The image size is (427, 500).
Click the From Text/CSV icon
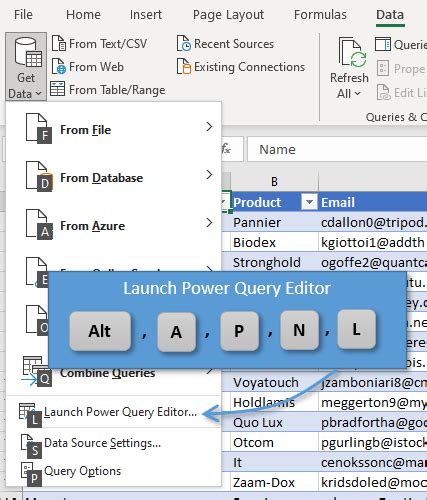click(x=59, y=44)
